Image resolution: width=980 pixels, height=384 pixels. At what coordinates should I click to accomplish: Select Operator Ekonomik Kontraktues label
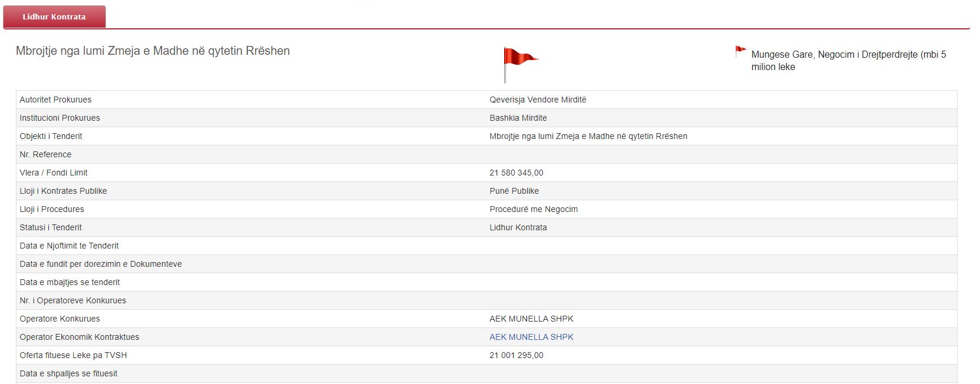tap(80, 337)
